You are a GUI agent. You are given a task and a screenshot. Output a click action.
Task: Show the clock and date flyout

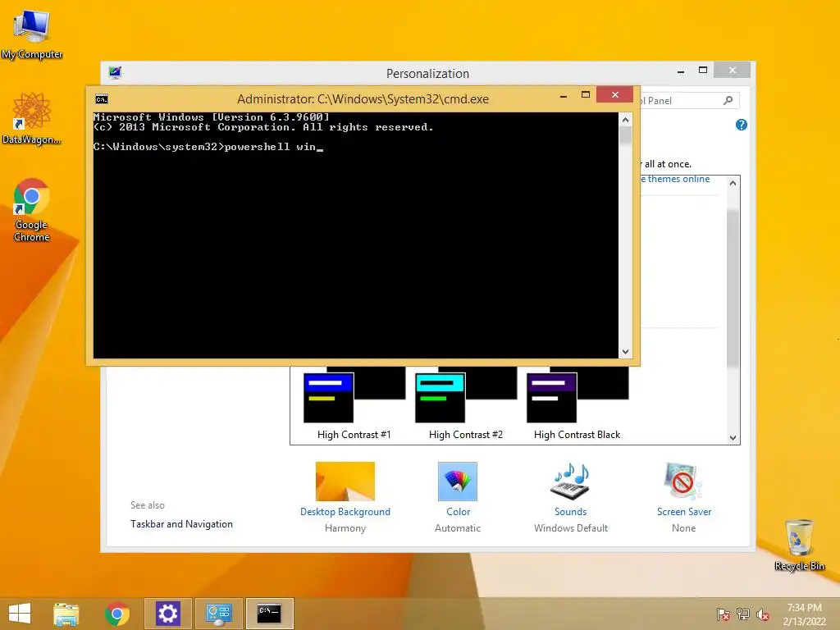click(804, 614)
